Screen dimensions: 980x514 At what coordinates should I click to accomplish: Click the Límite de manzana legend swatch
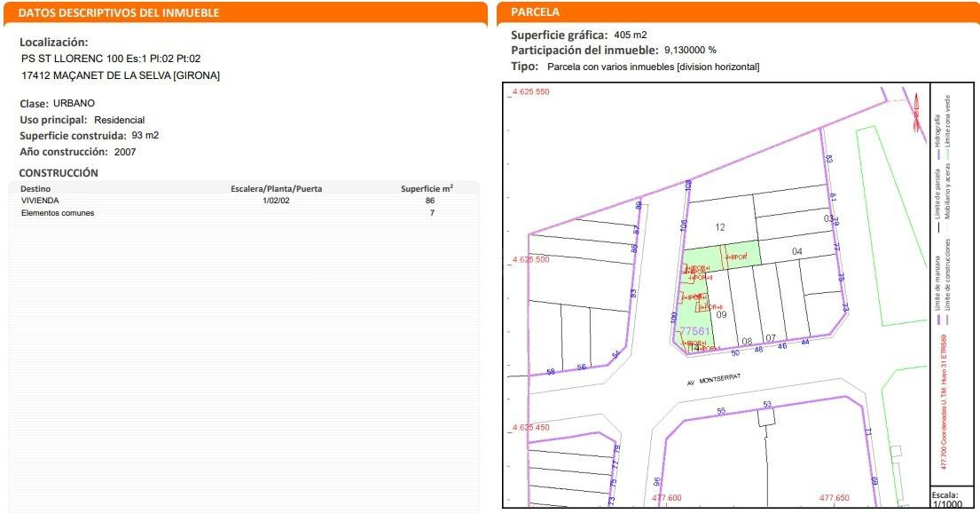[938, 319]
